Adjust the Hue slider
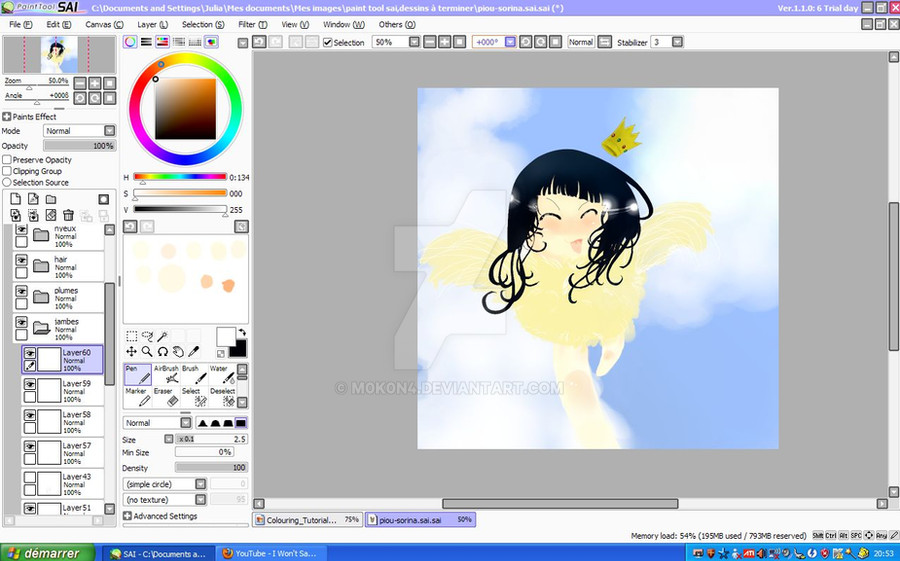The width and height of the screenshot is (900, 561). pos(180,177)
